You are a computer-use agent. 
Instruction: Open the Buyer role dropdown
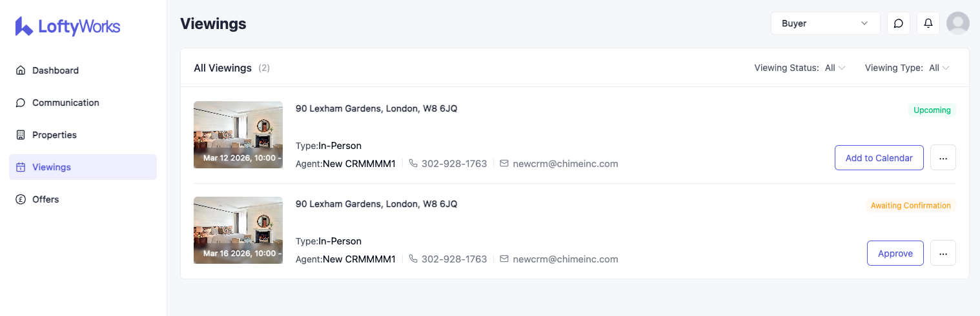click(825, 23)
